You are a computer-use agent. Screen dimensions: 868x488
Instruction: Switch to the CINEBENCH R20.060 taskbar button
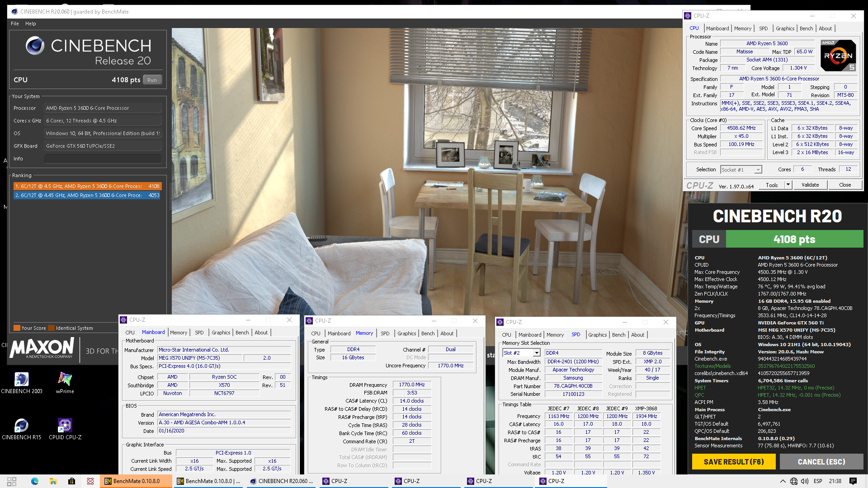[x=281, y=481]
